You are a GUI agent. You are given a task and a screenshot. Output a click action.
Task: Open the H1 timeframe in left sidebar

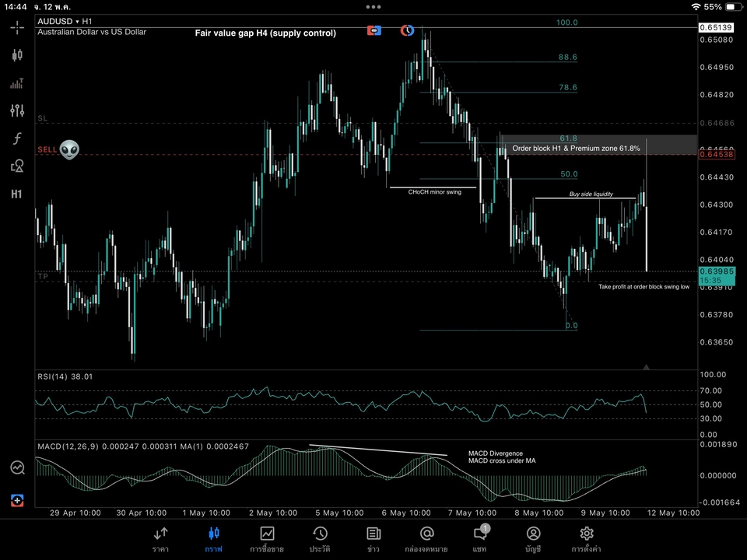pyautogui.click(x=16, y=194)
